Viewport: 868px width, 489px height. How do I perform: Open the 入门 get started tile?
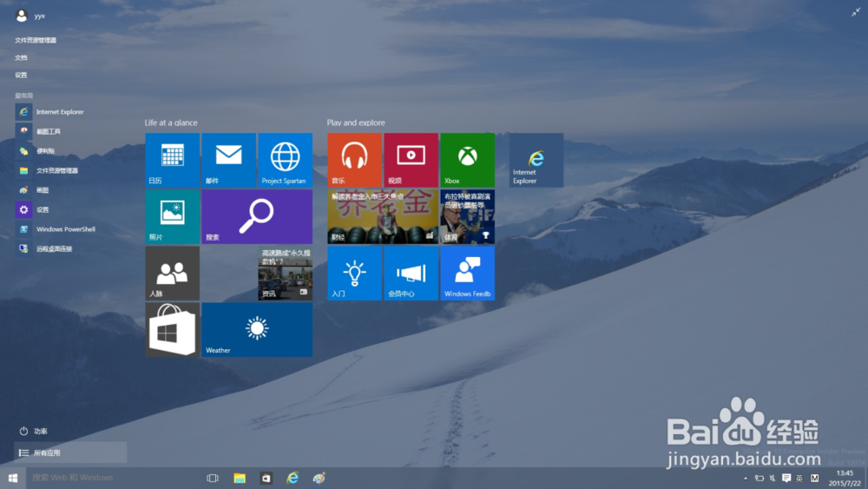(354, 273)
